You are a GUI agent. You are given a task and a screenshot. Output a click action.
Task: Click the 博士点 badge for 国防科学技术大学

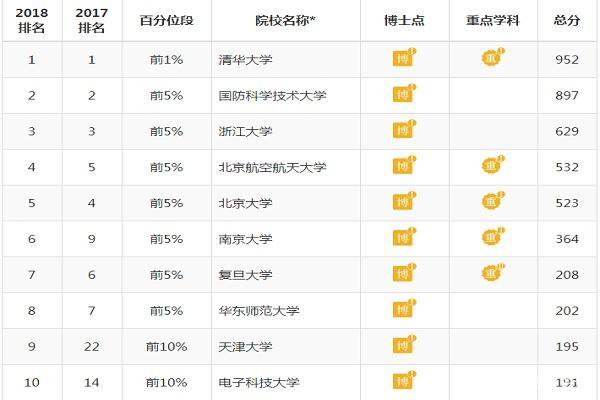[x=404, y=93]
